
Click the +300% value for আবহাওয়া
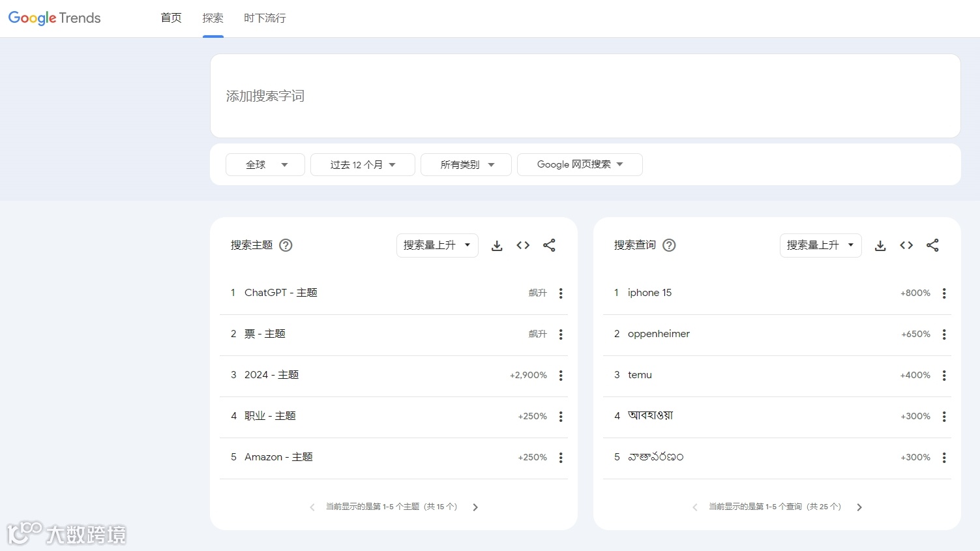tap(915, 416)
